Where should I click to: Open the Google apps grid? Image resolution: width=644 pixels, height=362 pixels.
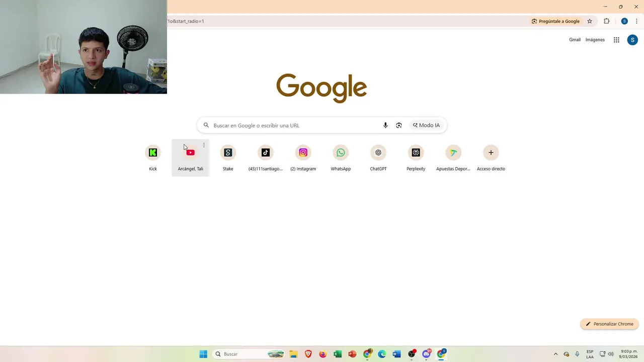click(x=616, y=40)
